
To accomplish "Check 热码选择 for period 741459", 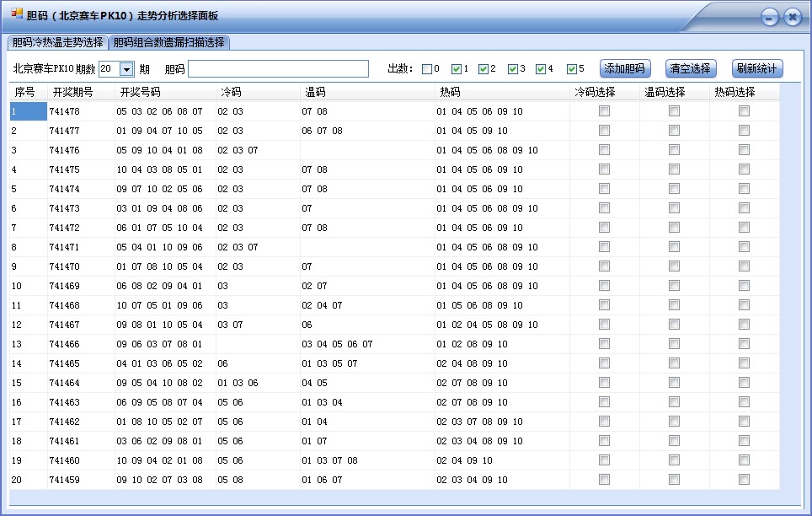I will pyautogui.click(x=742, y=479).
